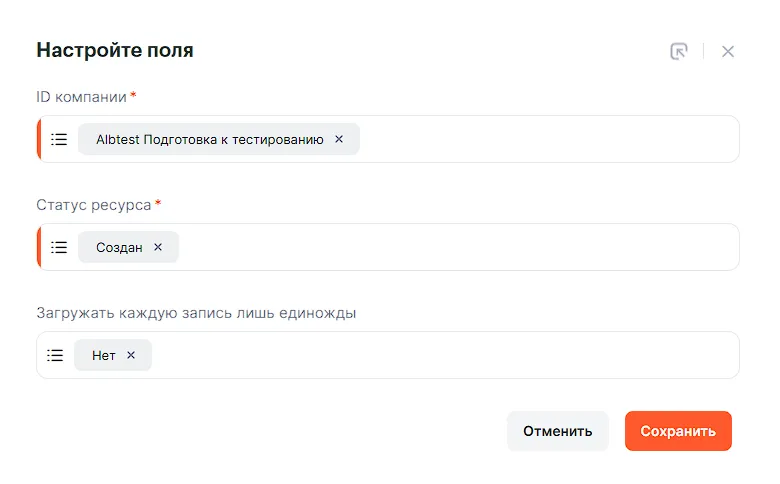The width and height of the screenshot is (780, 484).
Task: Click the Статус ресурса field label
Action: tap(93, 205)
